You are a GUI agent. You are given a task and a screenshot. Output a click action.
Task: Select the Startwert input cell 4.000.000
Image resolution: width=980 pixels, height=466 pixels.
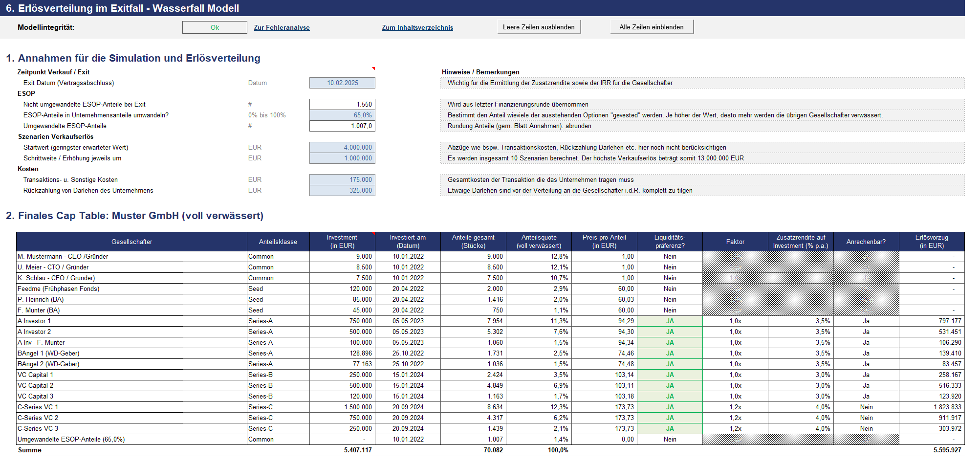(x=342, y=147)
